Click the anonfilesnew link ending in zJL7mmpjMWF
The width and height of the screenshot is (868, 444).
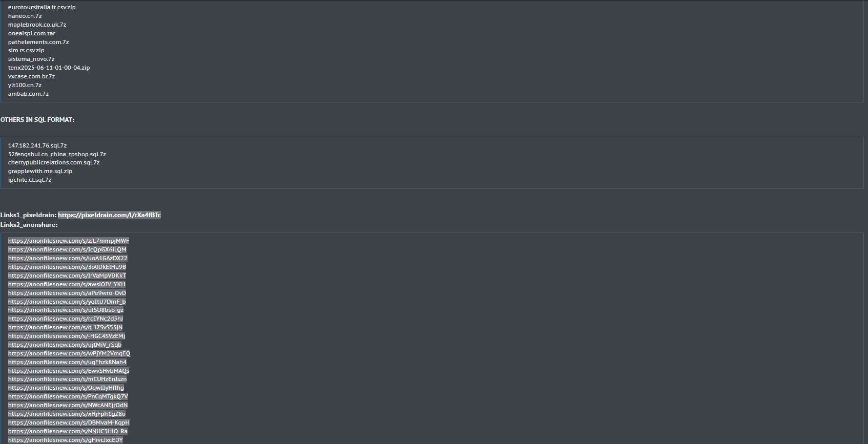(69, 241)
